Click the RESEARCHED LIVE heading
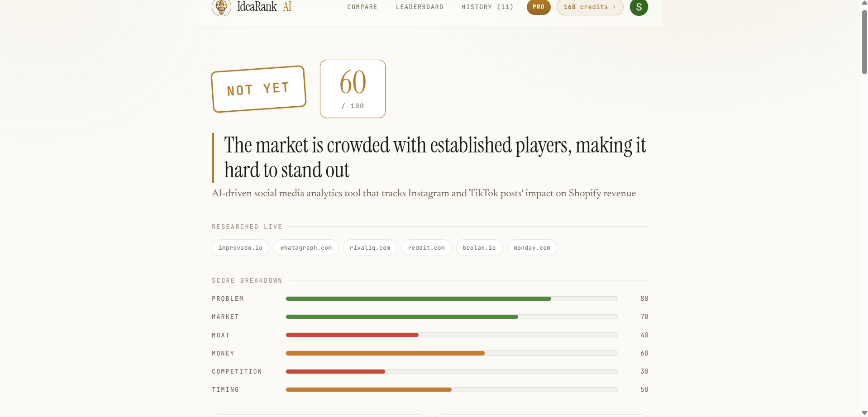This screenshot has width=868, height=417. click(247, 227)
